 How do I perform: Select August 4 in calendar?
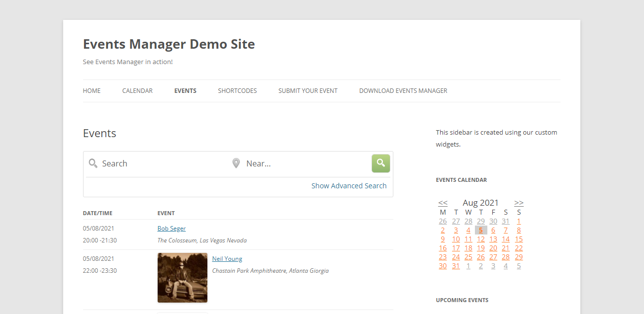468,230
